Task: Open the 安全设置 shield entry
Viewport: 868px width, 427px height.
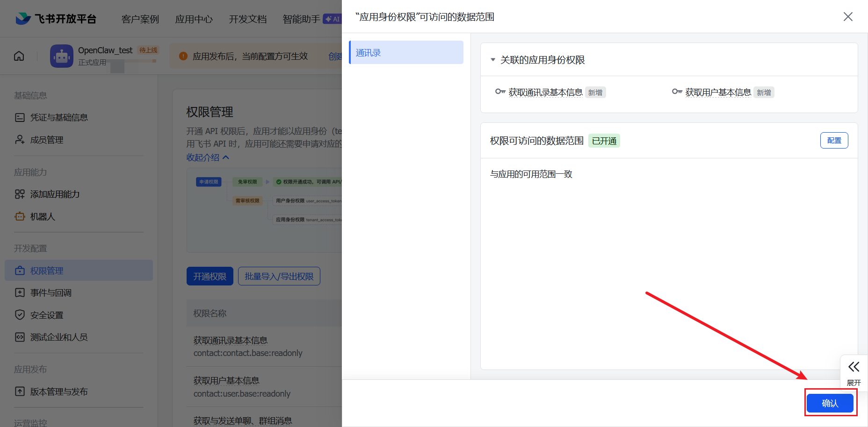Action: (x=46, y=315)
